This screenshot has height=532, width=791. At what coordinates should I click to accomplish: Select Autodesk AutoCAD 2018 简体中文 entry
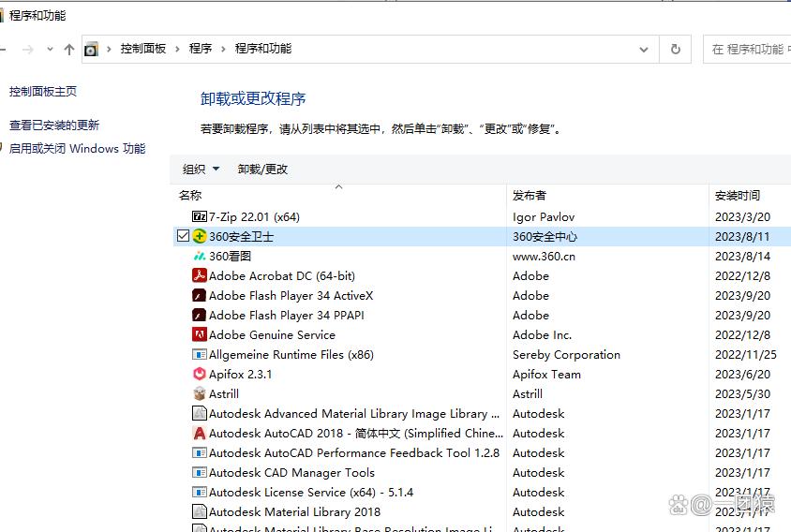356,433
